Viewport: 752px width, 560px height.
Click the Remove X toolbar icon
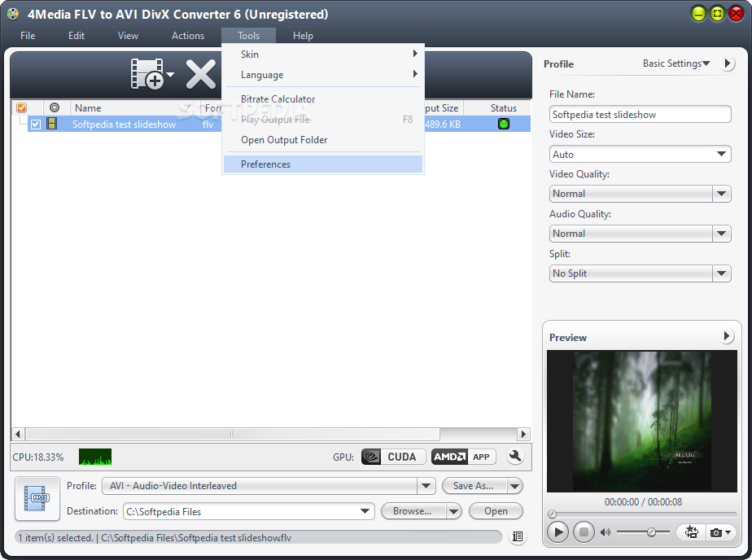pos(200,74)
